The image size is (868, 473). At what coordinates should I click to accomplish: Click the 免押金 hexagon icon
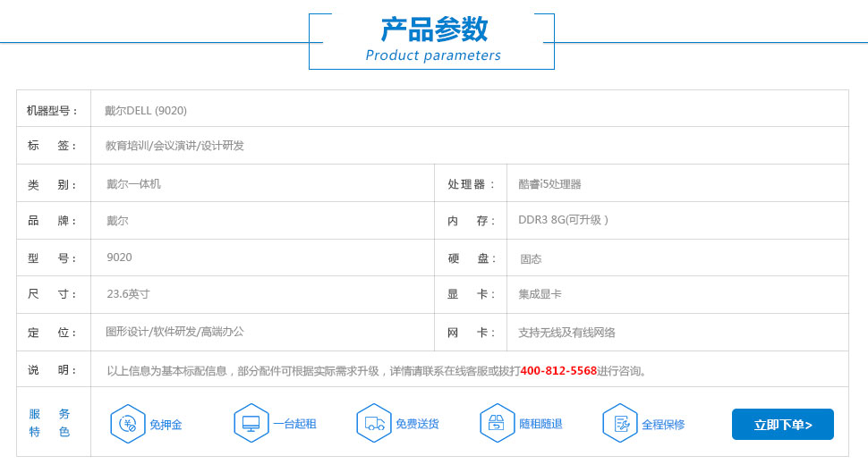[x=128, y=424]
